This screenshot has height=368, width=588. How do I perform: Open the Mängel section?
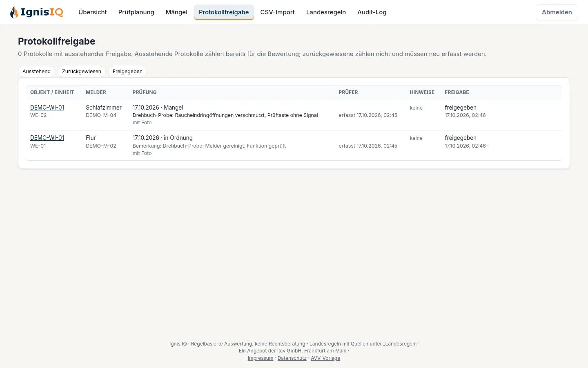click(176, 12)
